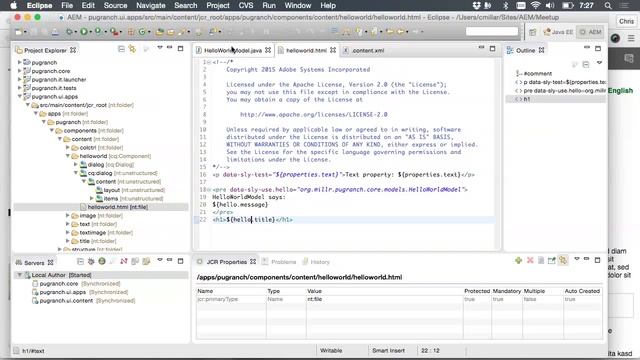Toggle Link with Editor in Project Explorer
The width and height of the screenshot is (640, 360).
[x=132, y=49]
